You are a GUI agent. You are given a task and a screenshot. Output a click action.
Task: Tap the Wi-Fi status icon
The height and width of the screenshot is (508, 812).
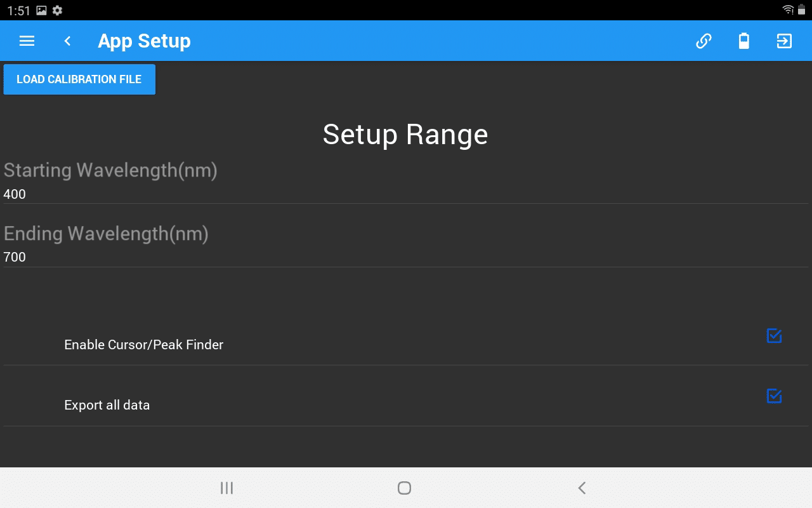[787, 10]
